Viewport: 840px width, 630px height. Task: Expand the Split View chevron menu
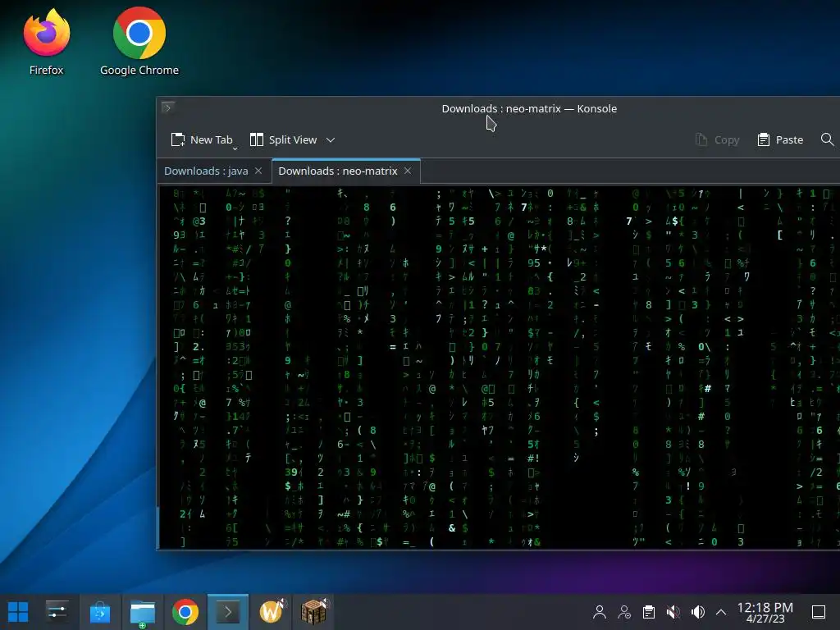tap(331, 139)
